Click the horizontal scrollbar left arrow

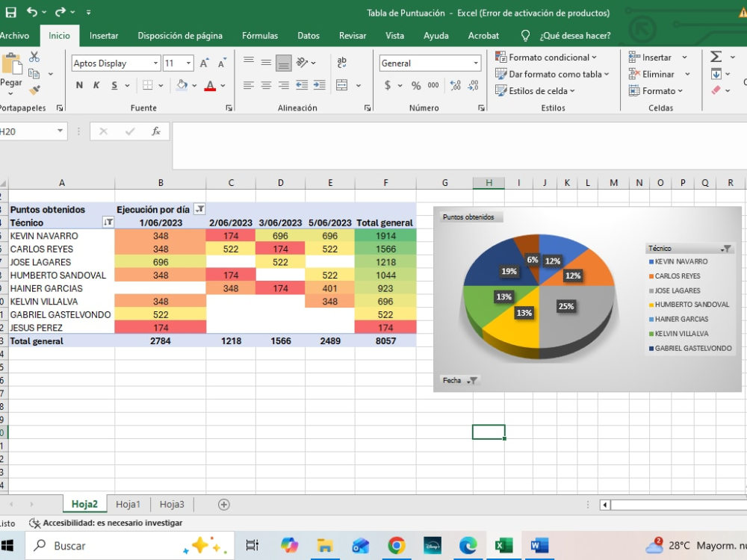coord(605,504)
